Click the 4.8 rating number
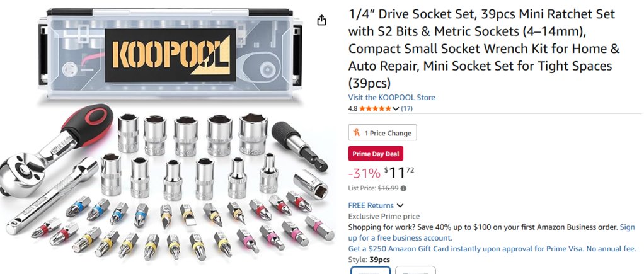 point(353,108)
